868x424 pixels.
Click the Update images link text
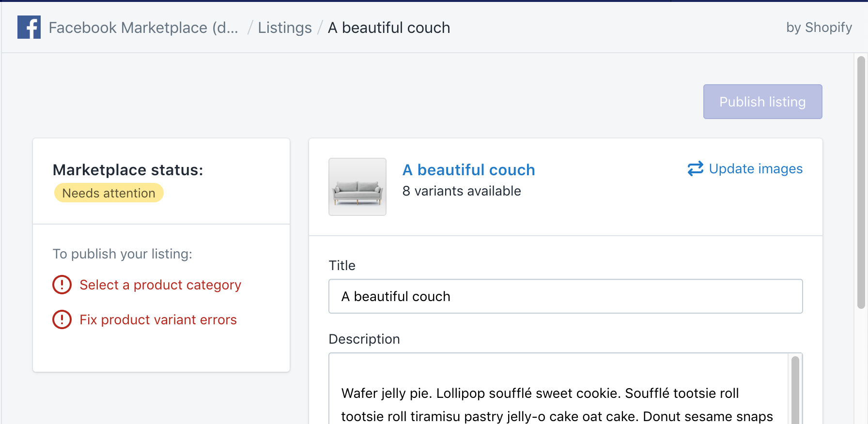(x=756, y=168)
